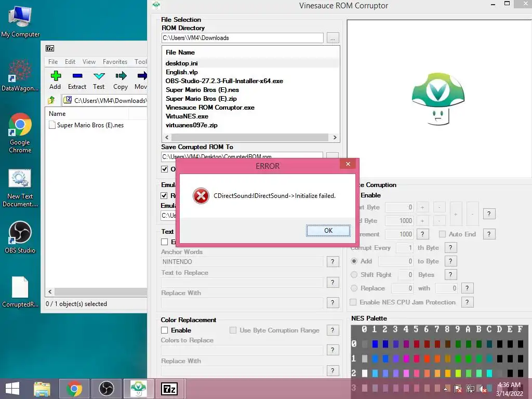This screenshot has width=532, height=399.
Task: Select virtuanes097e.zip in file list
Action: [191, 125]
